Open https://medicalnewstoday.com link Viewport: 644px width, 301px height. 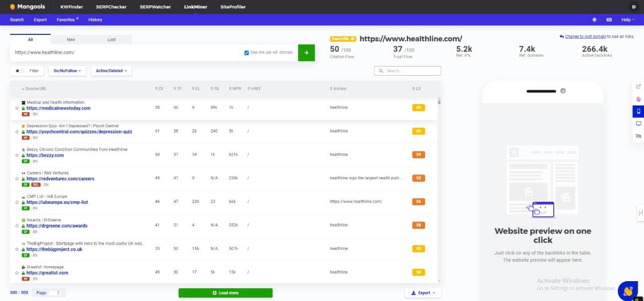click(x=58, y=108)
